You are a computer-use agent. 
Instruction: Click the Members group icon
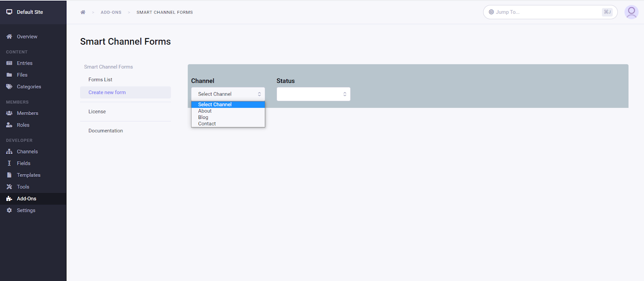[x=9, y=113]
